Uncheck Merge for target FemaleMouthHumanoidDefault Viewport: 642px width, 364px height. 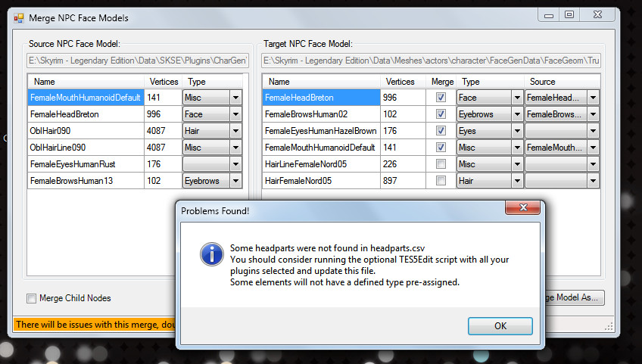441,147
